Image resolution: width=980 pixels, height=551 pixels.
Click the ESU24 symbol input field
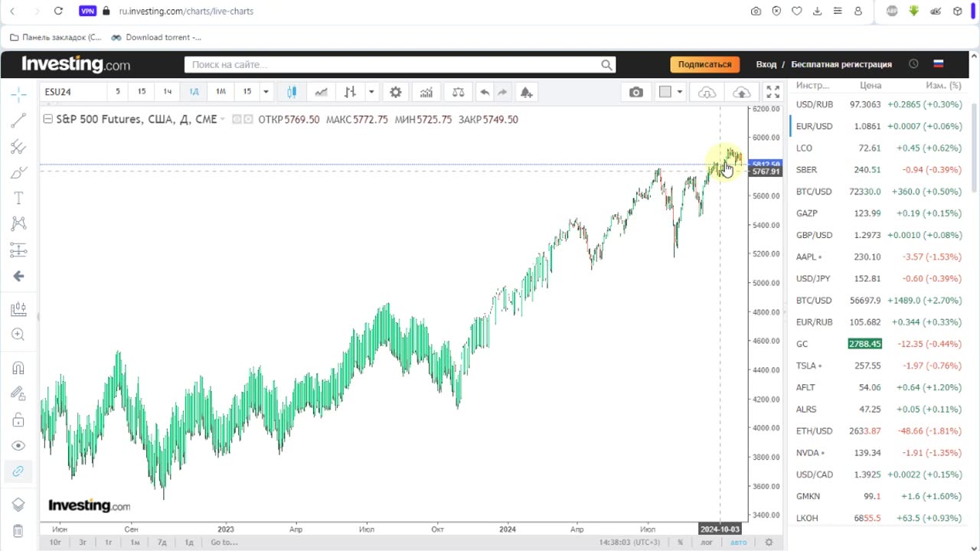pyautogui.click(x=73, y=92)
